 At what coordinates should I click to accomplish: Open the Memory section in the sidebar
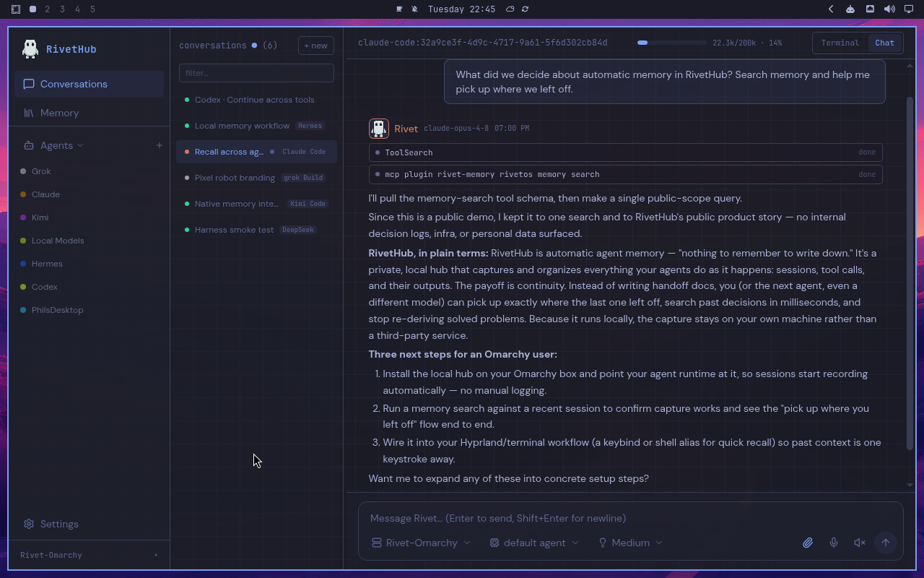point(89,113)
